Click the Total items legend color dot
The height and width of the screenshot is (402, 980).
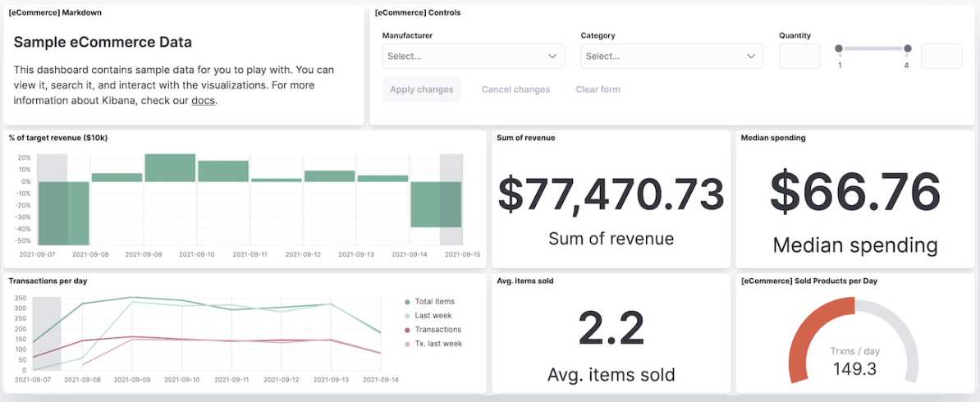(408, 302)
